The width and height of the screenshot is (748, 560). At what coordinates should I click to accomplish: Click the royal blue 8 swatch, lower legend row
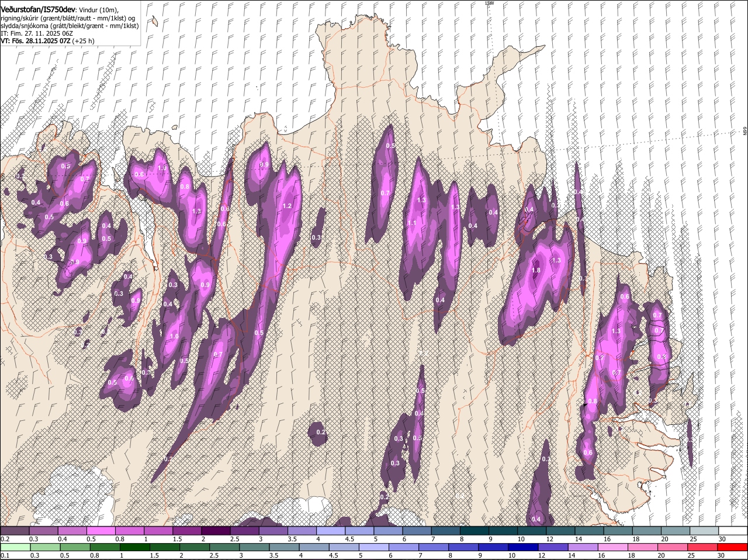point(464,547)
